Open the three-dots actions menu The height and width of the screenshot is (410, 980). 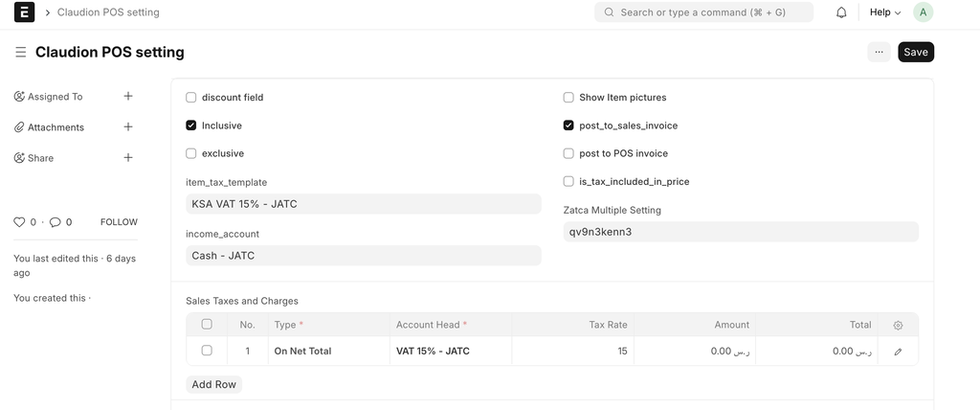[879, 52]
